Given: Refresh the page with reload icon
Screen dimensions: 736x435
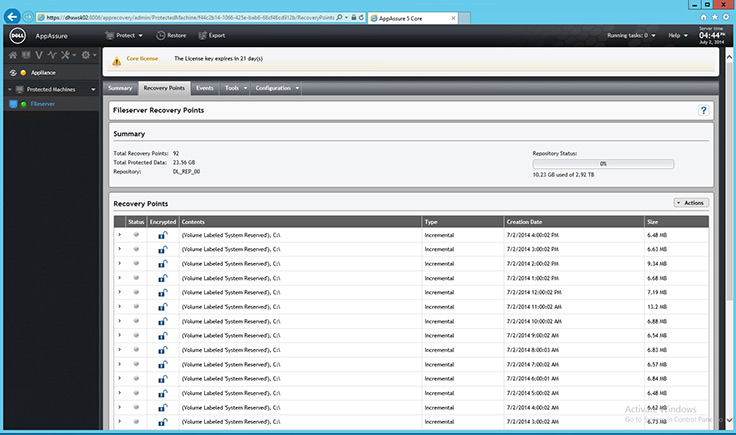Looking at the screenshot, I should 361,17.
